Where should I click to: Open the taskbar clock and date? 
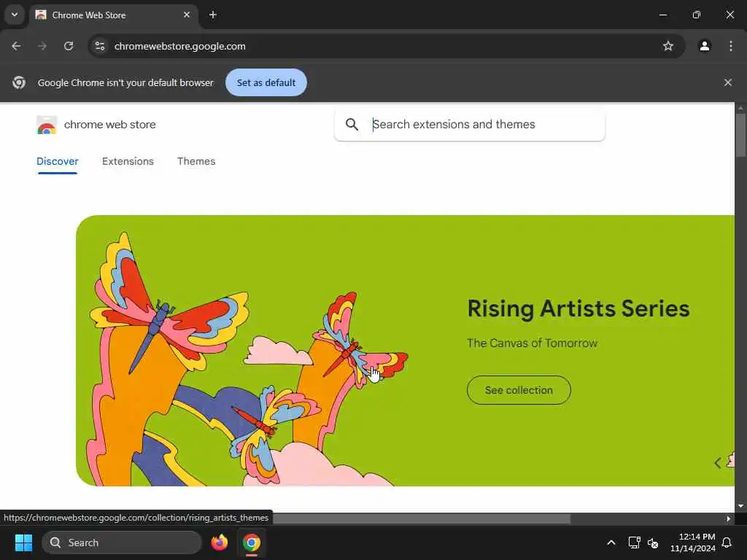coord(693,542)
